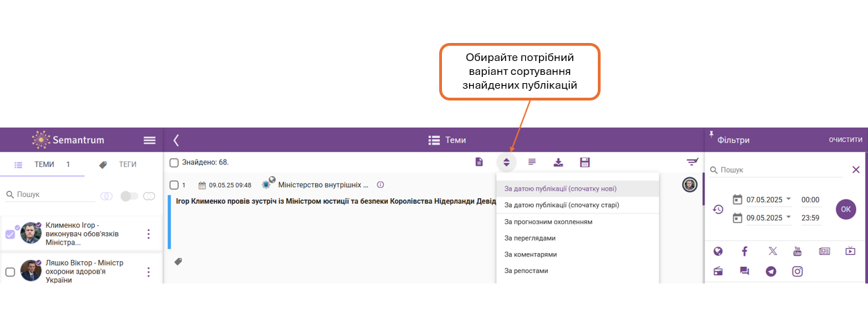Viewport: 868px width, 332px height.
Task: Open the filter list icon with checkmark
Action: 693,162
